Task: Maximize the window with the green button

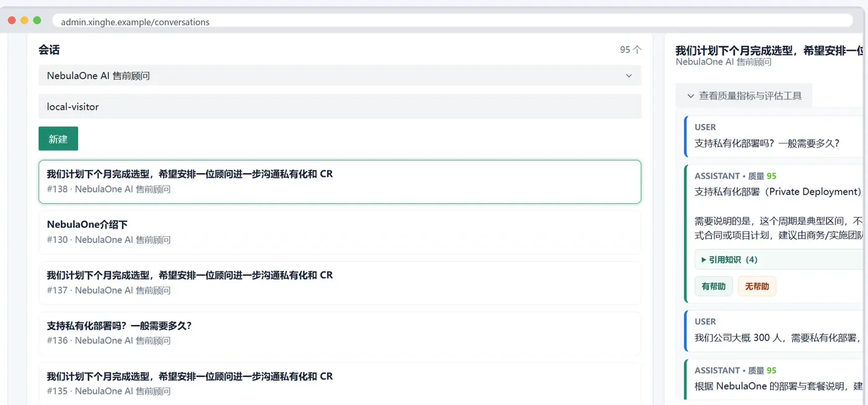Action: coord(37,20)
